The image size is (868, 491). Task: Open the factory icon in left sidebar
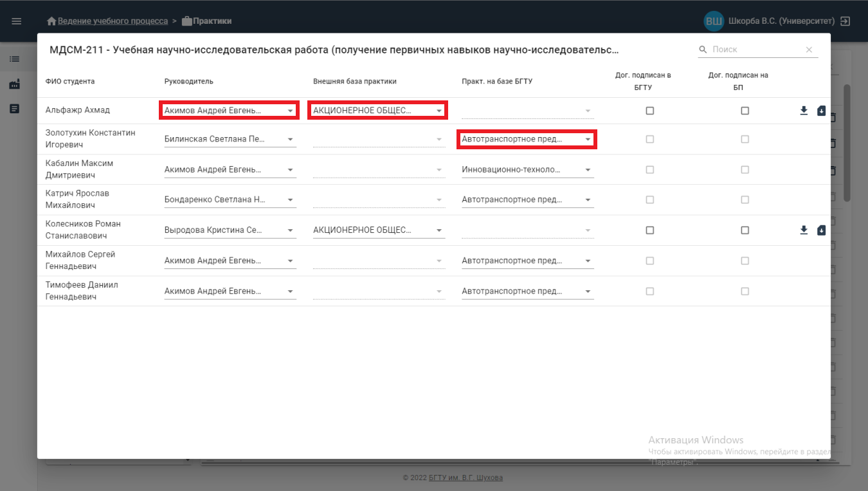click(x=15, y=84)
